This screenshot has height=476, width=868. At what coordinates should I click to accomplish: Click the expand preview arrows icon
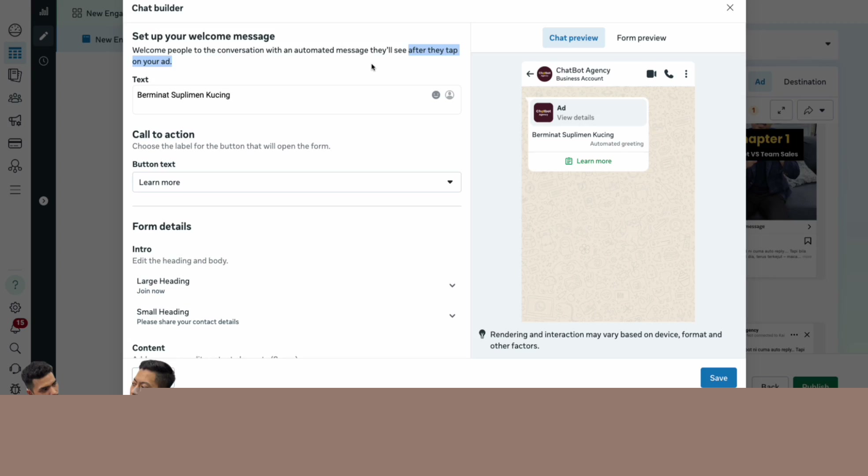pos(781,110)
